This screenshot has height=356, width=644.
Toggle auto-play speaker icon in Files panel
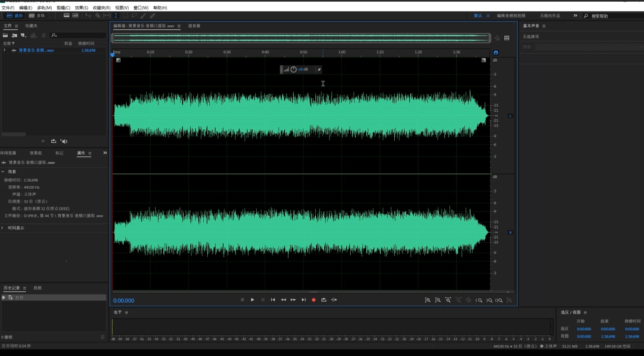pyautogui.click(x=64, y=141)
